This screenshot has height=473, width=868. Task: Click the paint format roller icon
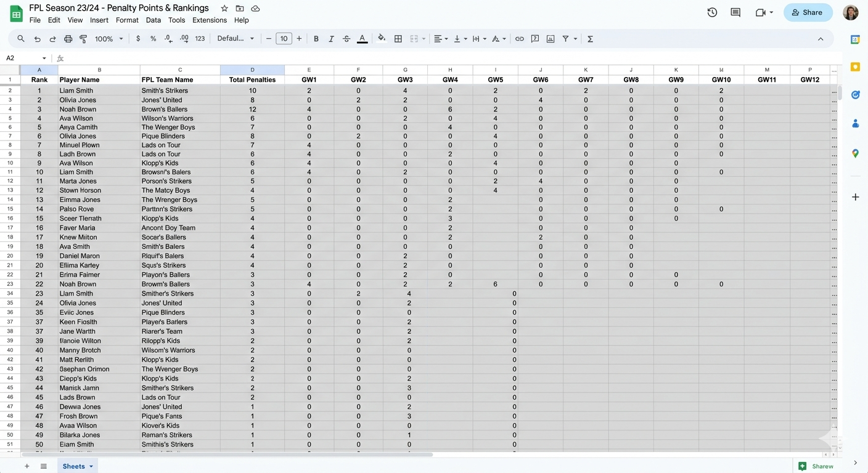click(x=83, y=39)
